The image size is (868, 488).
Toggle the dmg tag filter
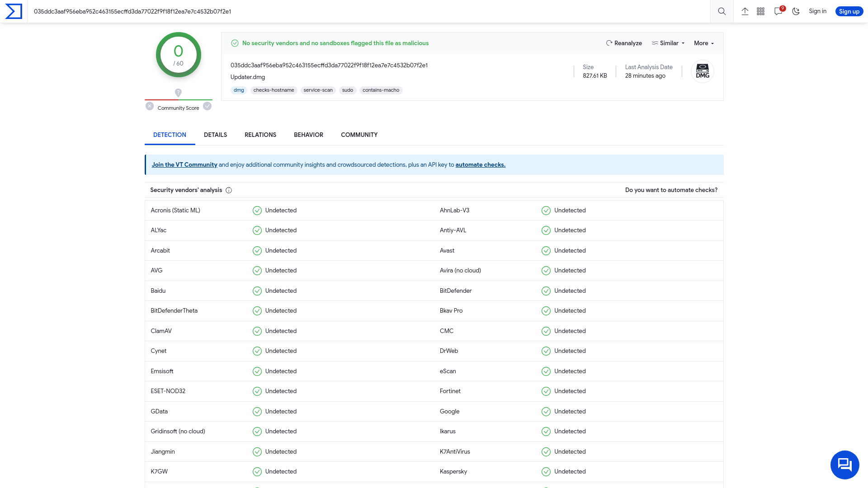(238, 89)
